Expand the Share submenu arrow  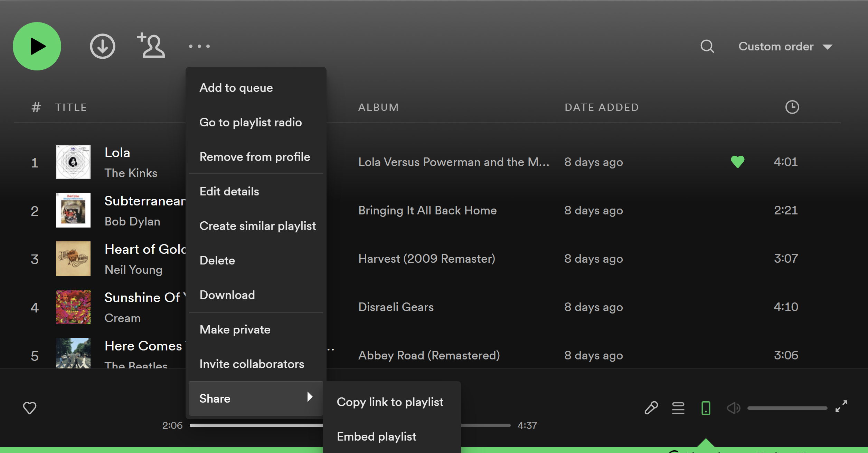(x=310, y=397)
